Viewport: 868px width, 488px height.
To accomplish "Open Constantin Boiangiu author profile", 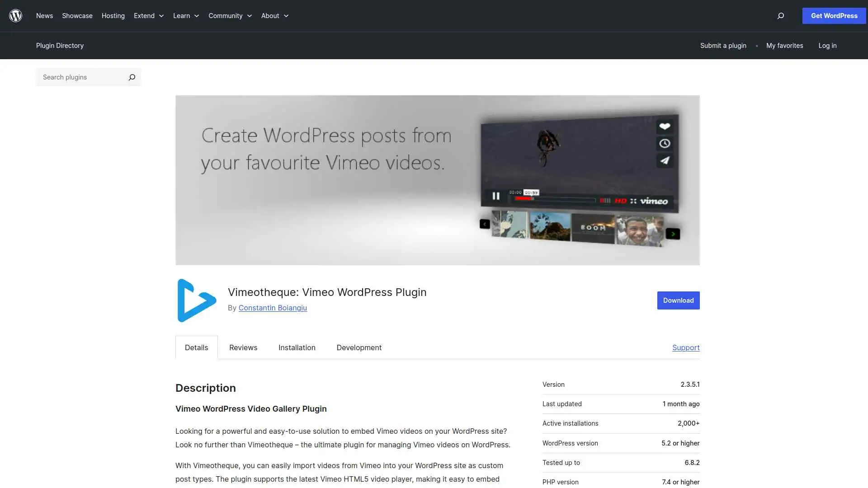I will 273,308.
